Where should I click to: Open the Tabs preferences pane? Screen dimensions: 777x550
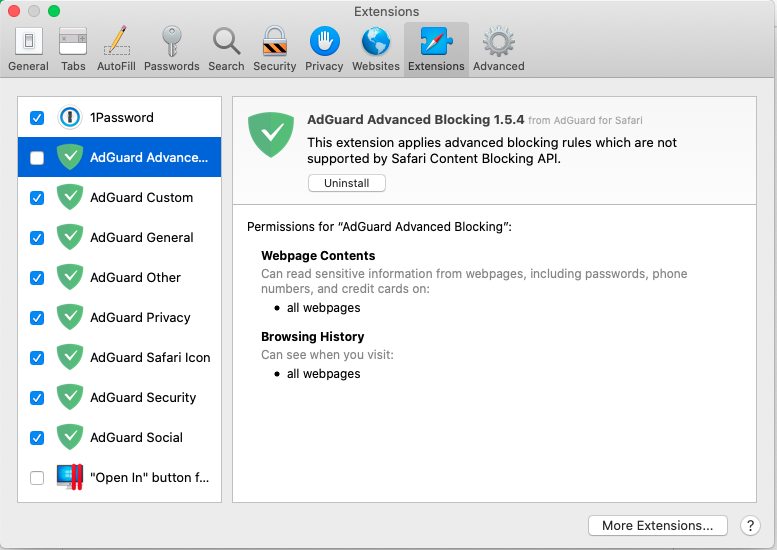(73, 50)
